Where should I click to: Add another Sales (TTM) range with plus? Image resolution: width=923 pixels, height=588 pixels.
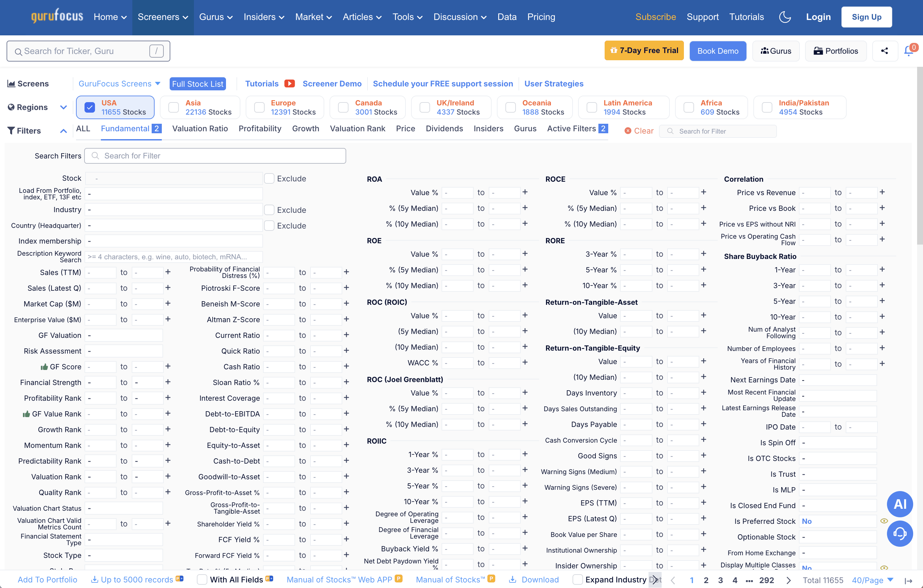[x=168, y=272]
